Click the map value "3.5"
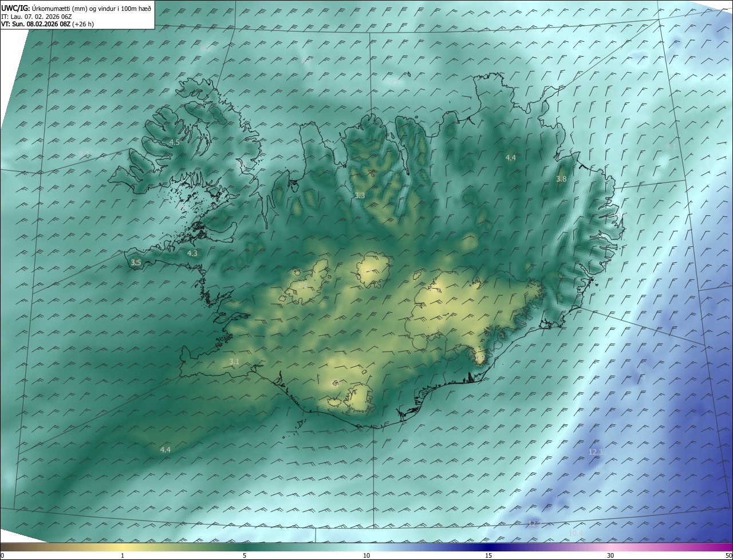 pyautogui.click(x=136, y=262)
